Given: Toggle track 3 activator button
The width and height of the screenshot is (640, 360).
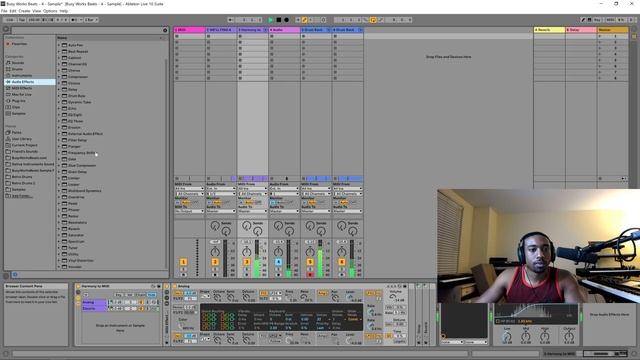Looking at the screenshot, I should [x=247, y=262].
